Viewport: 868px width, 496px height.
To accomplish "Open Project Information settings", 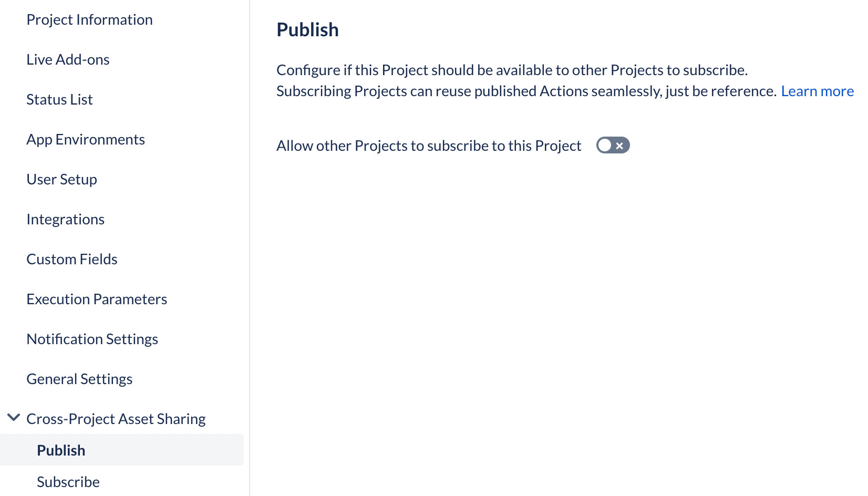I will click(89, 20).
